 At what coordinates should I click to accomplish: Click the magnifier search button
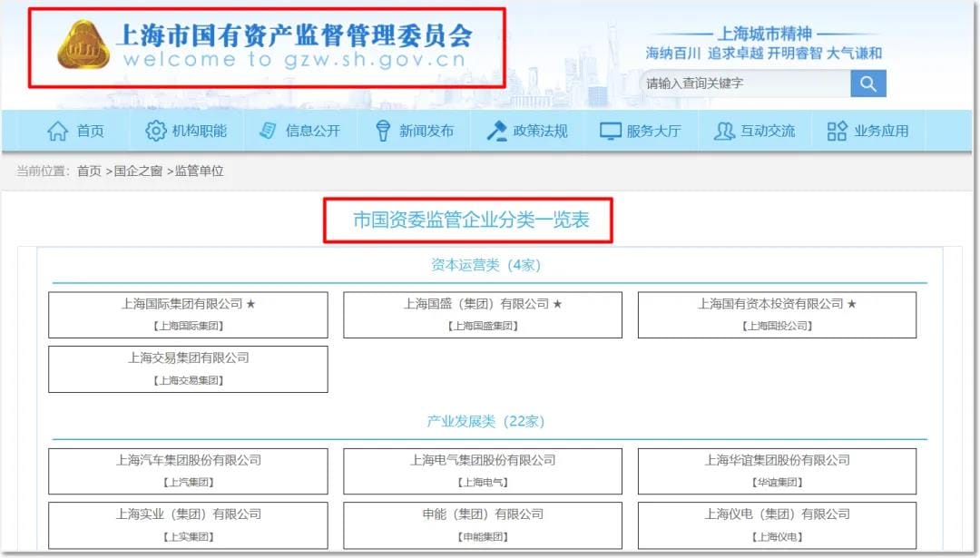(x=868, y=83)
